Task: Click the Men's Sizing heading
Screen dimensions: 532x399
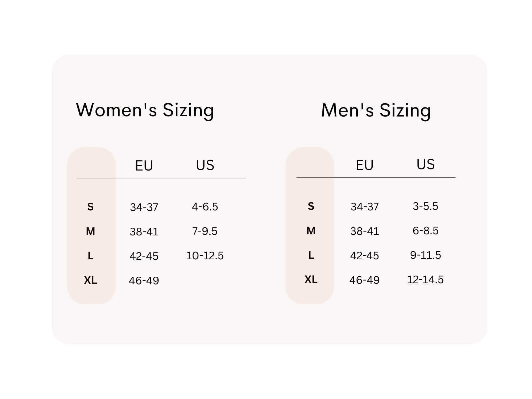Action: pos(376,110)
